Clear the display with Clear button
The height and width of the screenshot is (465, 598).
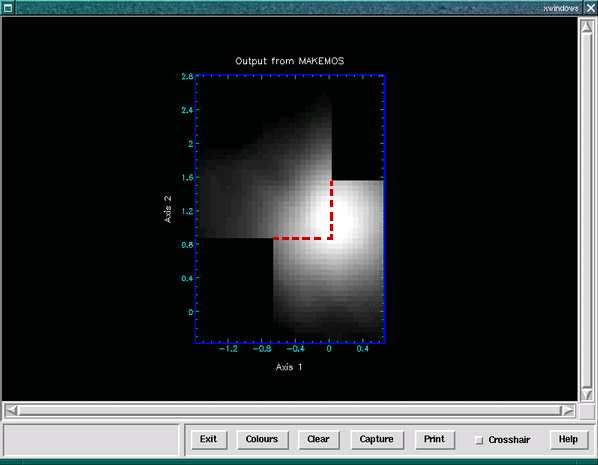[318, 439]
